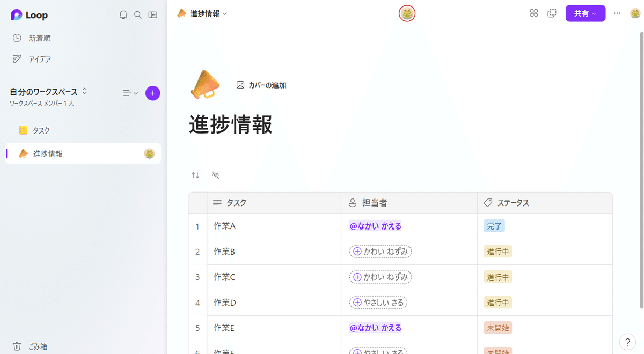This screenshot has width=644, height=354.
Task: Select the 作業E cell
Action: (274, 328)
